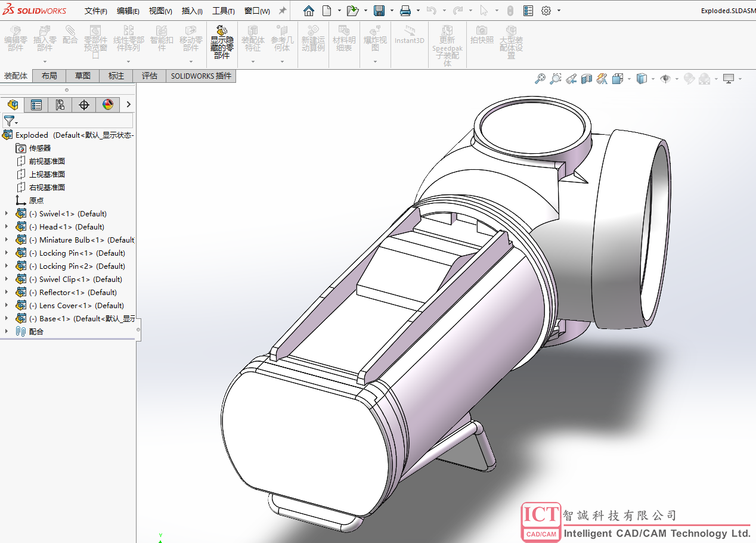Switch to the 布局 Layout tab
The height and width of the screenshot is (543, 756).
(x=49, y=76)
